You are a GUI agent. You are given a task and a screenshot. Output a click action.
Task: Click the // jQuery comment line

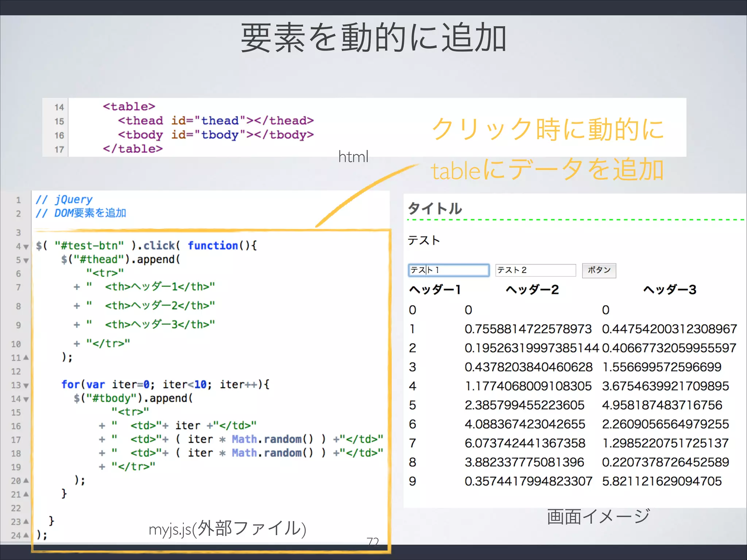64,199
